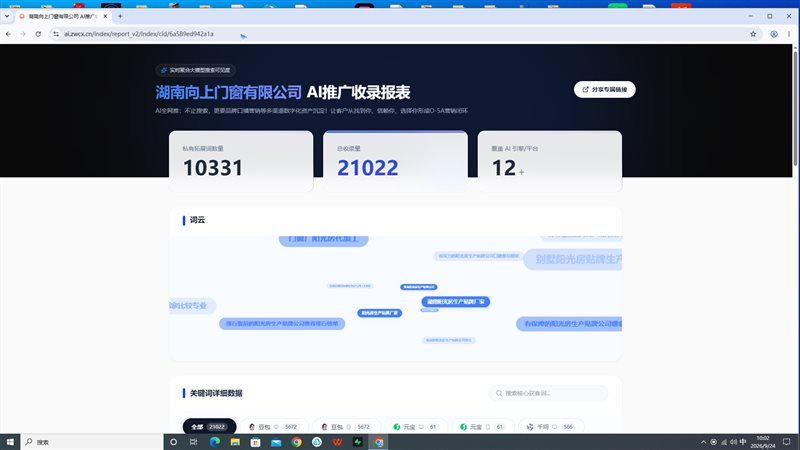
Task: Click the 湖南阳光房生产贴牌厂家 word cloud tag
Action: click(456, 302)
